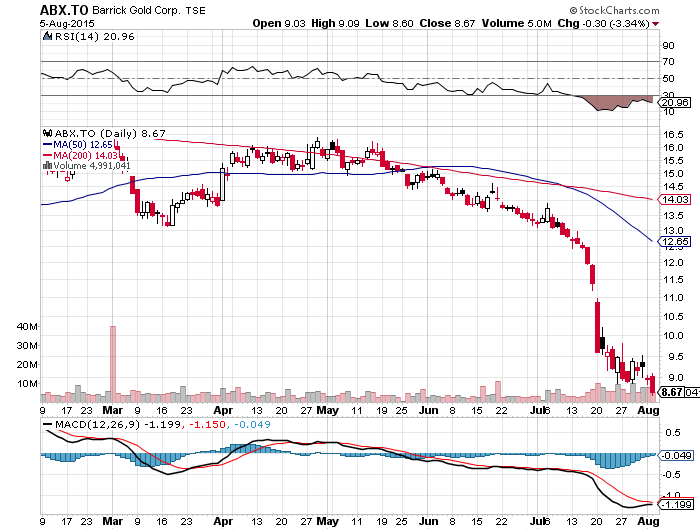This screenshot has height=530, width=700.
Task: Click the 11.0 price axis label
Action: (673, 298)
